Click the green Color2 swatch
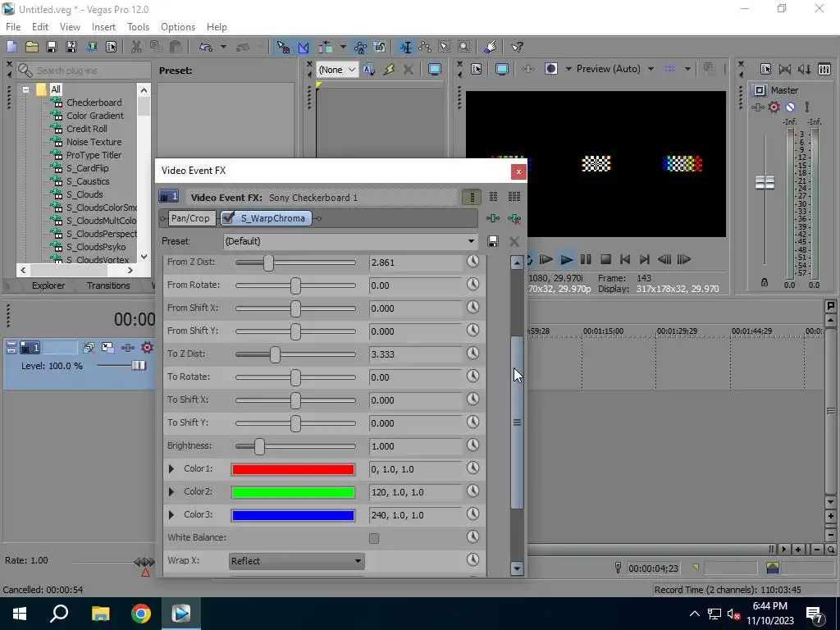 pos(293,492)
